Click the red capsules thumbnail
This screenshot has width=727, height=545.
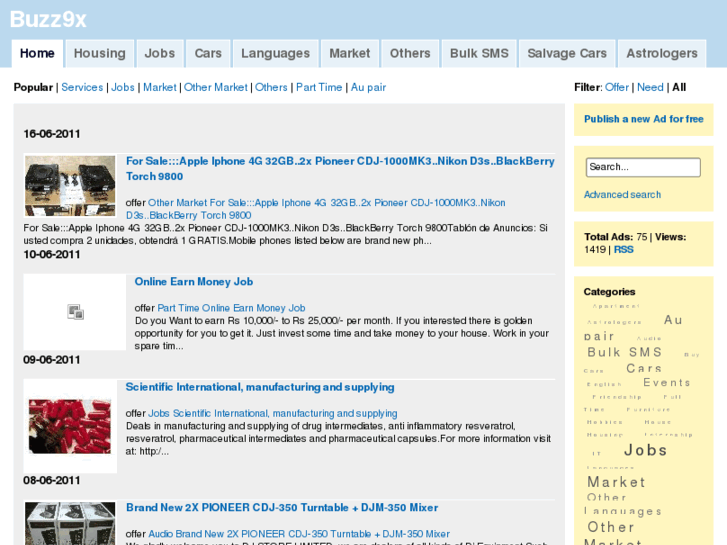click(x=70, y=426)
